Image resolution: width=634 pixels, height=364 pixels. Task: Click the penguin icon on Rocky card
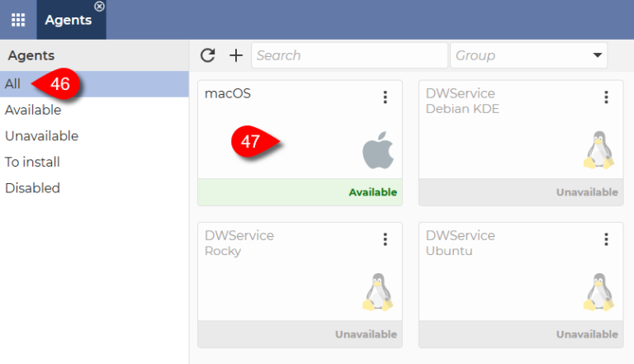point(378,293)
